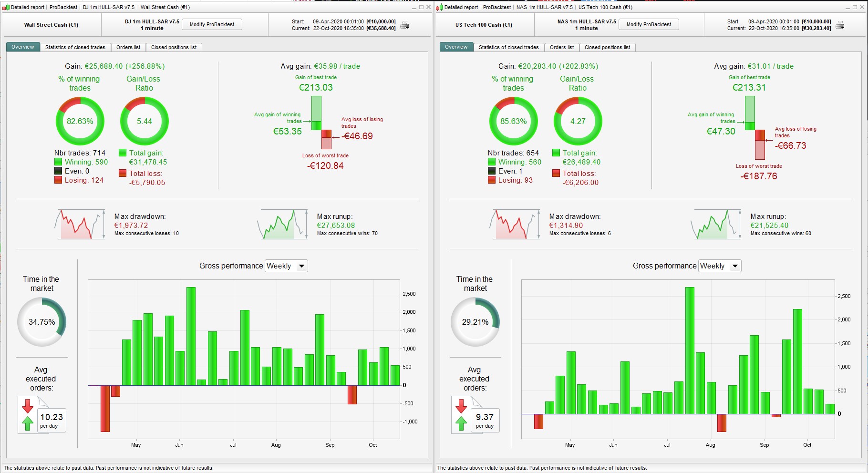Click the Winning green legend swatch, left report

(x=58, y=162)
